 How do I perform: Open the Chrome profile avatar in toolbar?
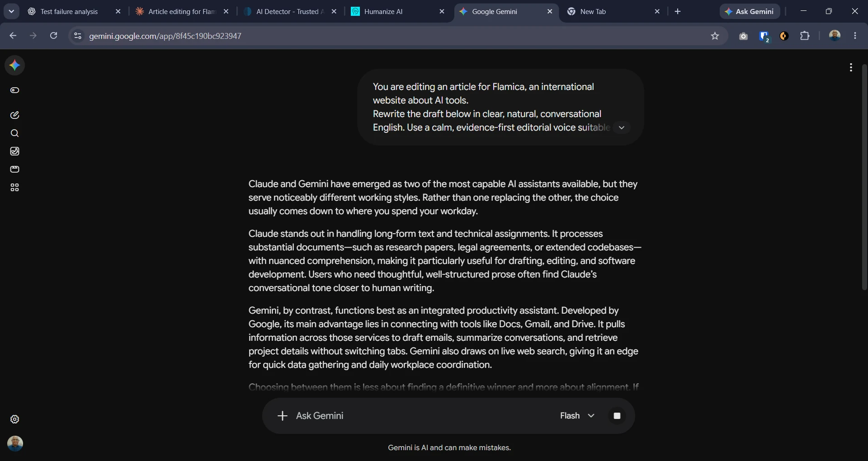pos(835,36)
